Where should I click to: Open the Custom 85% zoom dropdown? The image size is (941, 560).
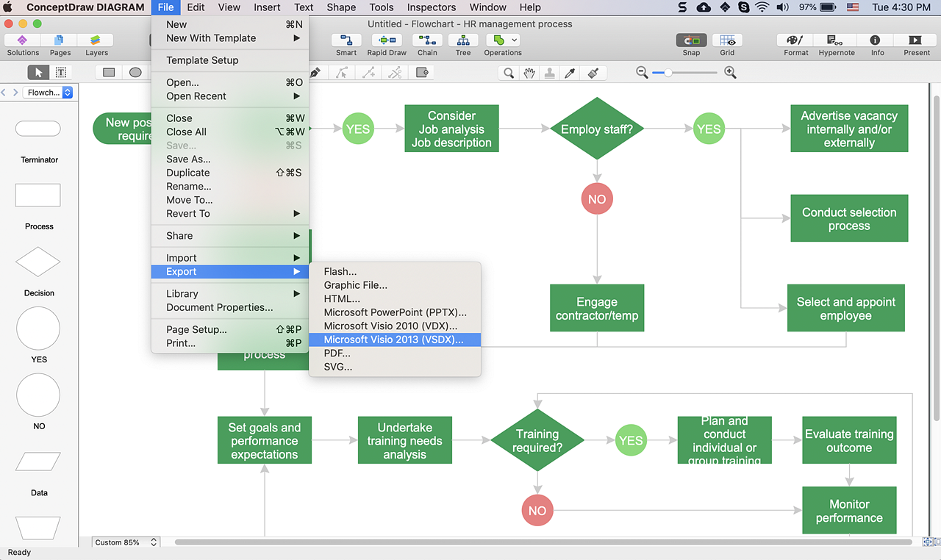[126, 542]
